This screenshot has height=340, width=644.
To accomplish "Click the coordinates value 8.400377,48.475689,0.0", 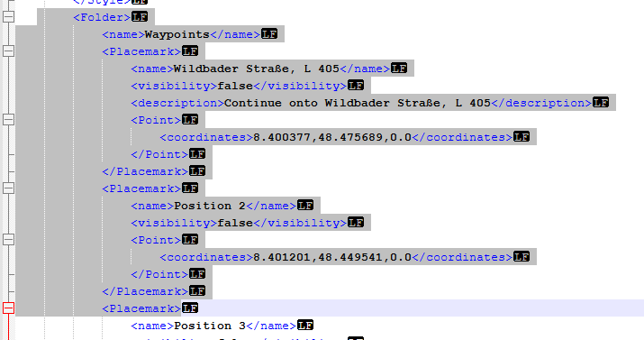I will coord(332,137).
